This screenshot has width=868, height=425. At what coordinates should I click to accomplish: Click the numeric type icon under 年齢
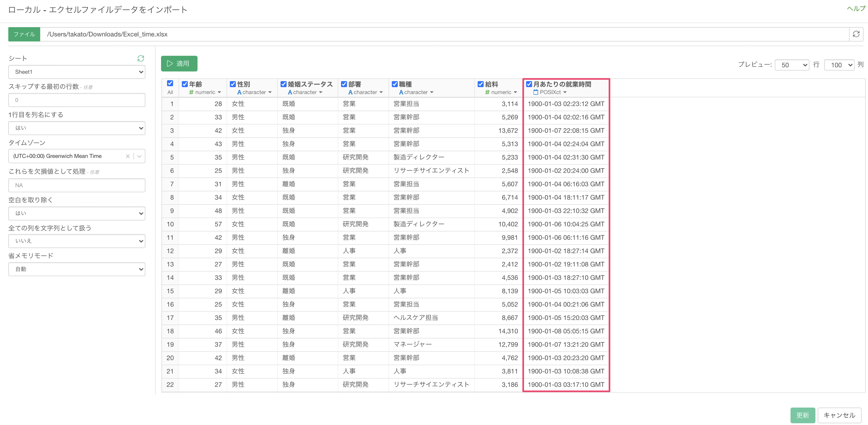click(x=191, y=92)
